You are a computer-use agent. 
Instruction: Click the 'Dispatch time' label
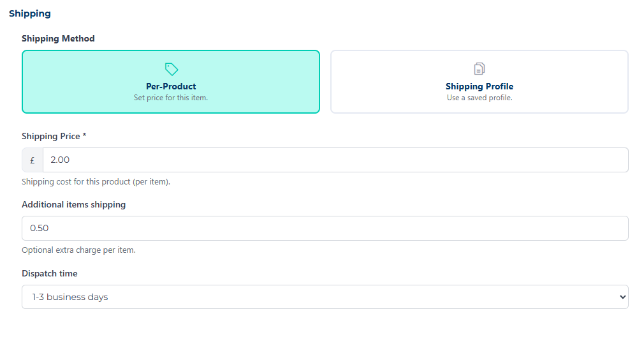coord(50,274)
